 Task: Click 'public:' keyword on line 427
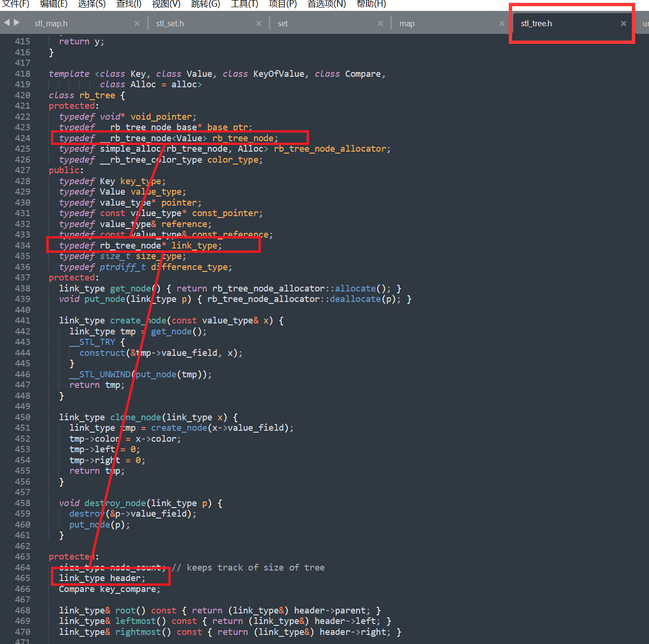click(x=66, y=170)
